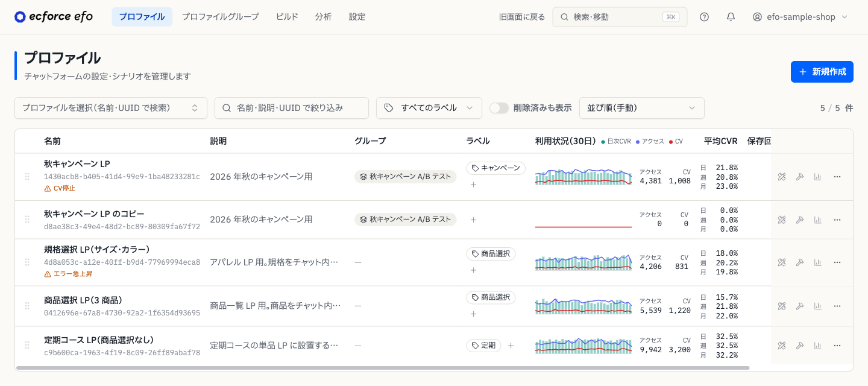Click UUID d8ae38c3-49e4-48d2-bc89-80309fa67f72
Screen dimensions: 868x386
tap(122, 227)
